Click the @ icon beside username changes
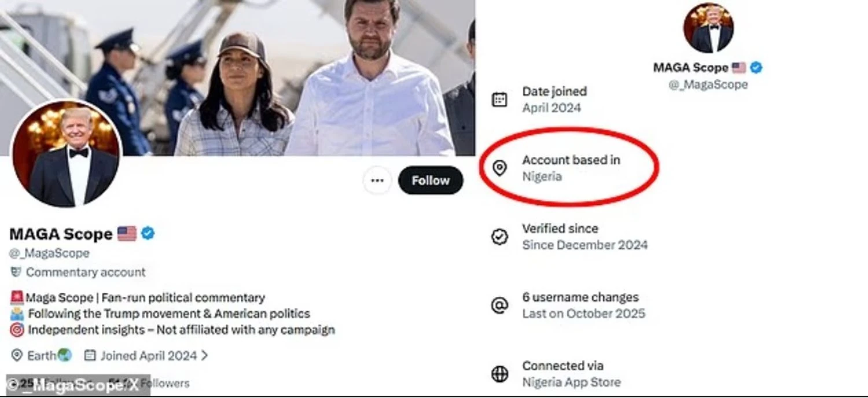This screenshot has width=868, height=398. (499, 305)
